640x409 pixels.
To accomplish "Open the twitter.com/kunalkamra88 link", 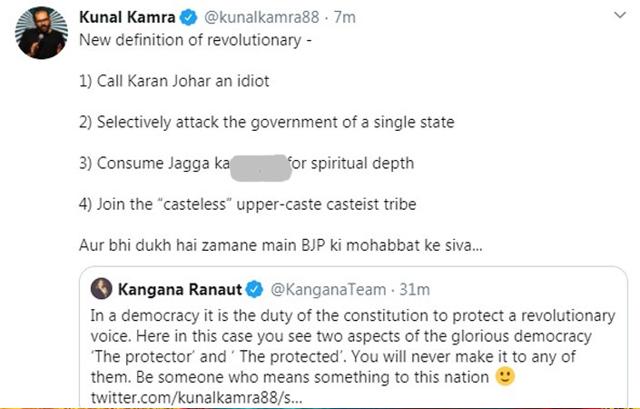I will click(x=196, y=398).
